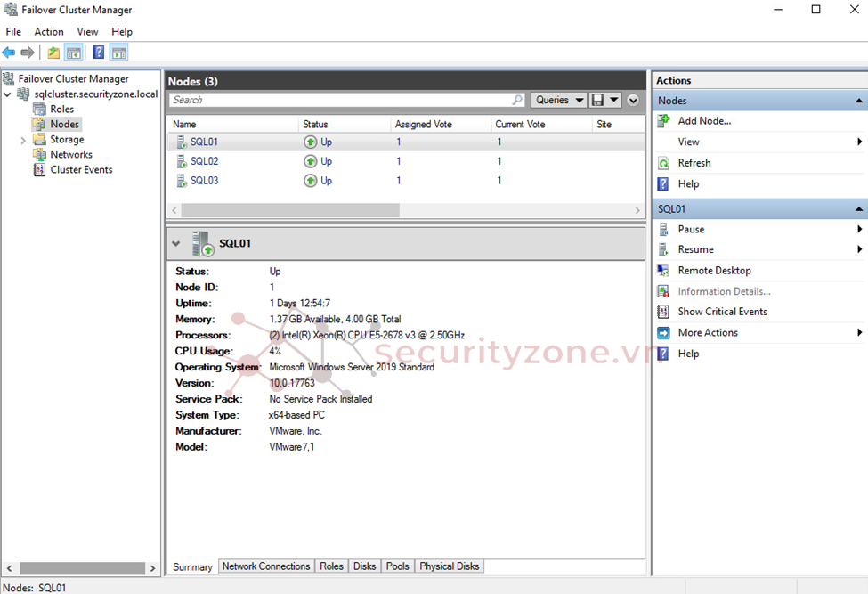Viewport: 868px width, 594px height.
Task: Click the Up One Level folder icon
Action: pos(53,53)
